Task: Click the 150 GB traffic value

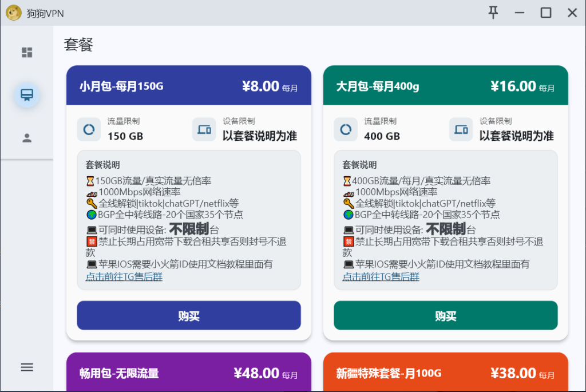Action: [125, 136]
